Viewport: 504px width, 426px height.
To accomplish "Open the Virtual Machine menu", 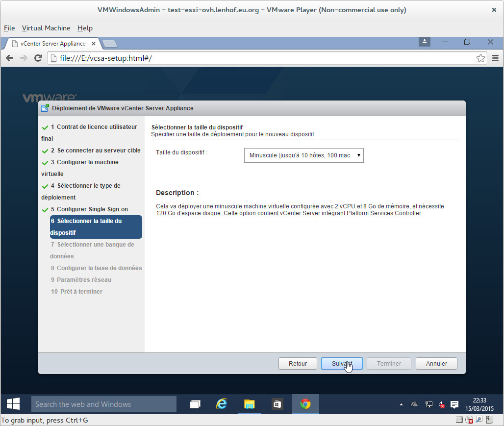I will tap(46, 28).
